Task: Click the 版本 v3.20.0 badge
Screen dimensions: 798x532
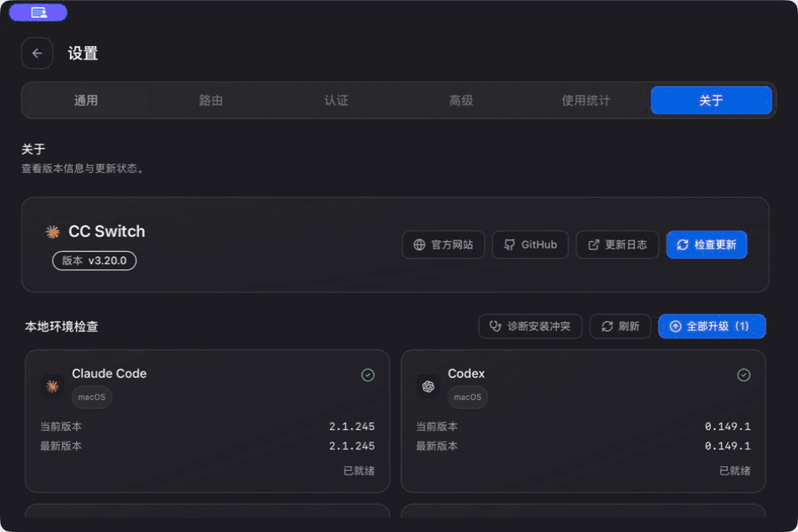Action: coord(94,261)
